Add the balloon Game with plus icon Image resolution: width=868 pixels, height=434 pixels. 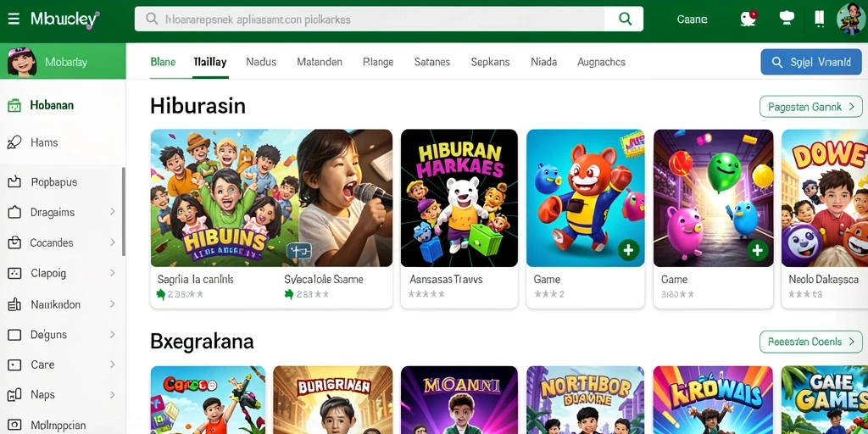point(757,251)
